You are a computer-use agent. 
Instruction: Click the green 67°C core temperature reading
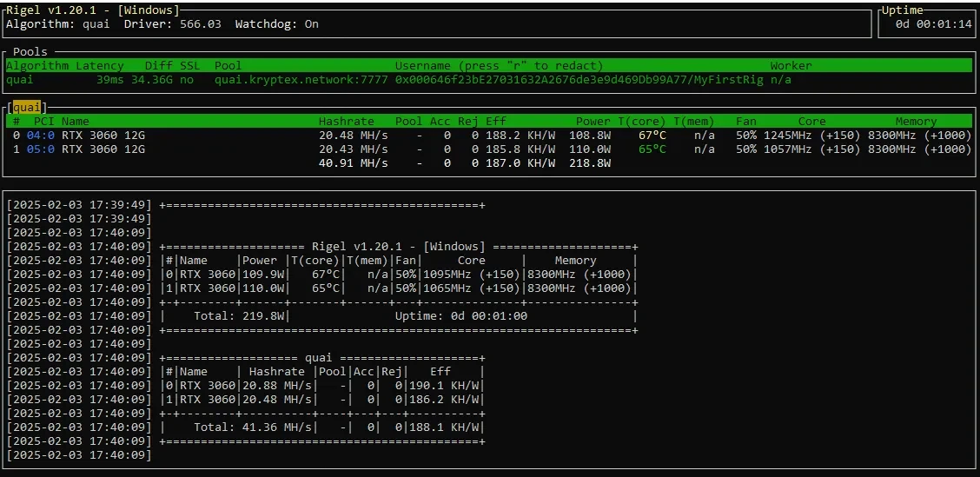pos(652,136)
